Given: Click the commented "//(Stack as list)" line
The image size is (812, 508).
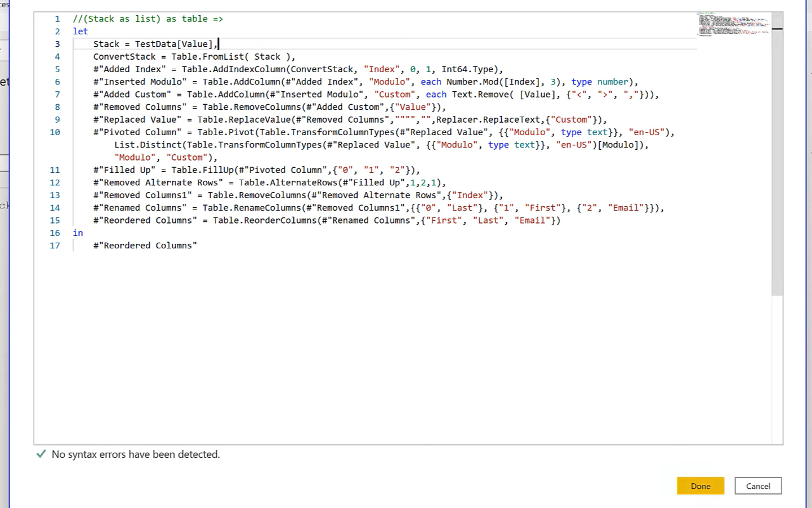Looking at the screenshot, I should click(148, 19).
